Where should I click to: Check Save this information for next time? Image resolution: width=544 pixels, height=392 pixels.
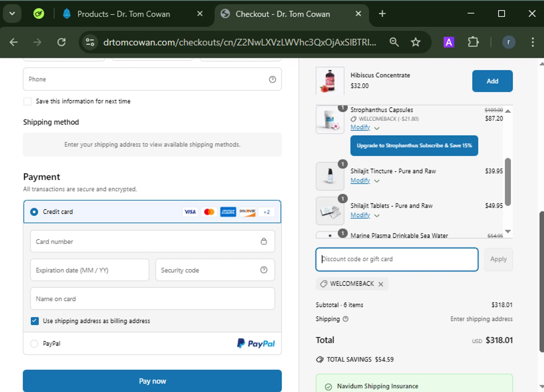(28, 102)
